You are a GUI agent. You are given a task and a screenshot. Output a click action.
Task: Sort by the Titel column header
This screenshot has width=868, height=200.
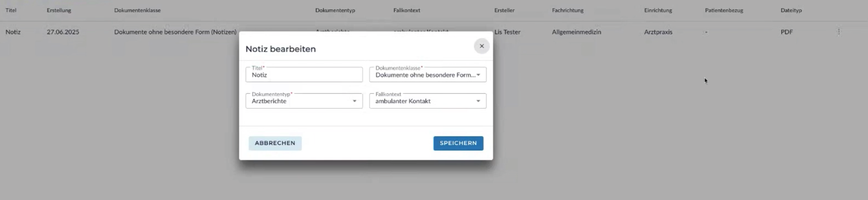click(11, 10)
